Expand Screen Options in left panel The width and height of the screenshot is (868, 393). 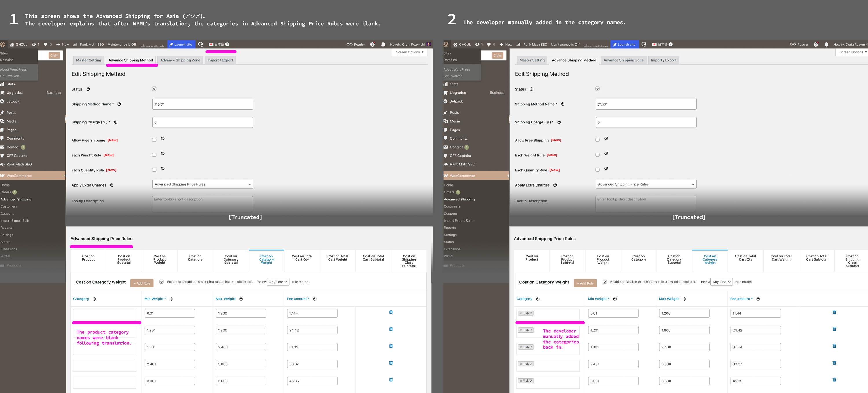[x=409, y=52]
